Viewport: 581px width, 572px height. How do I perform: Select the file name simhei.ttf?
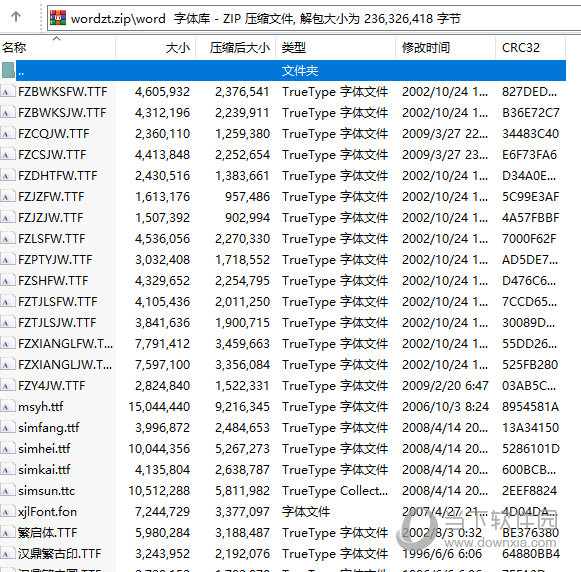pyautogui.click(x=44, y=449)
